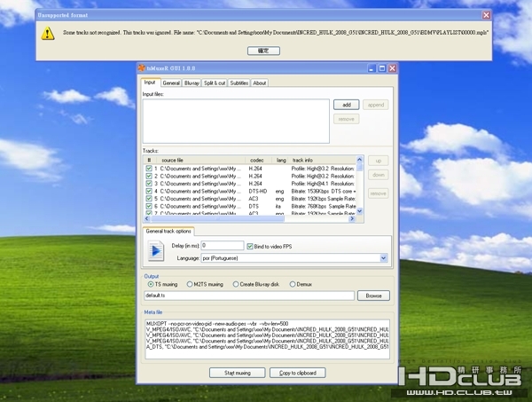532x402 pixels.
Task: Minimize the tsMuxeR GUI window
Action: [x=372, y=68]
